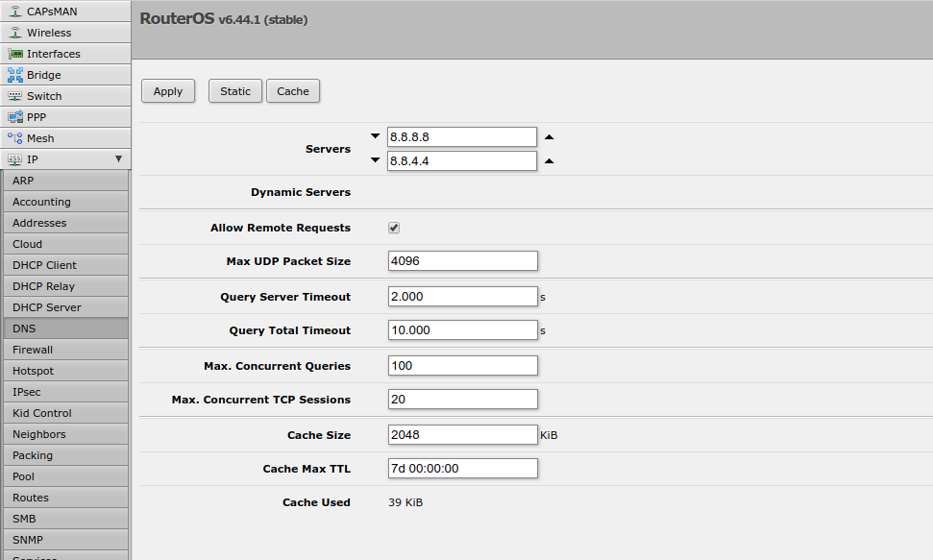Image resolution: width=933 pixels, height=560 pixels.
Task: Select the DNS submenu item
Action: pos(65,329)
